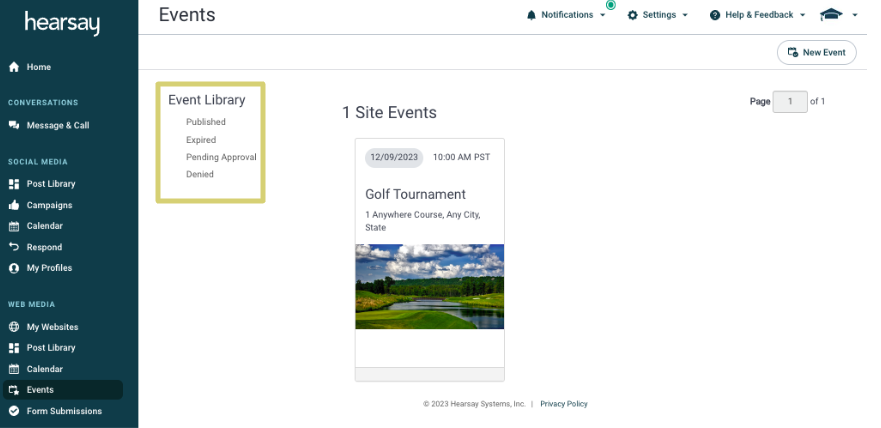881x428 pixels.
Task: Click the My Websites globe icon
Action: pyautogui.click(x=14, y=326)
